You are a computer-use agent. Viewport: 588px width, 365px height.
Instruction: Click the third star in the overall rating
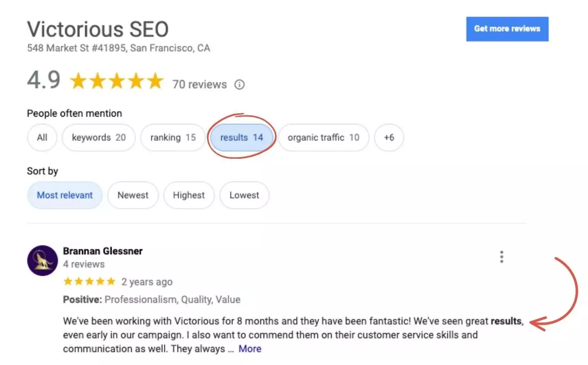tap(117, 81)
